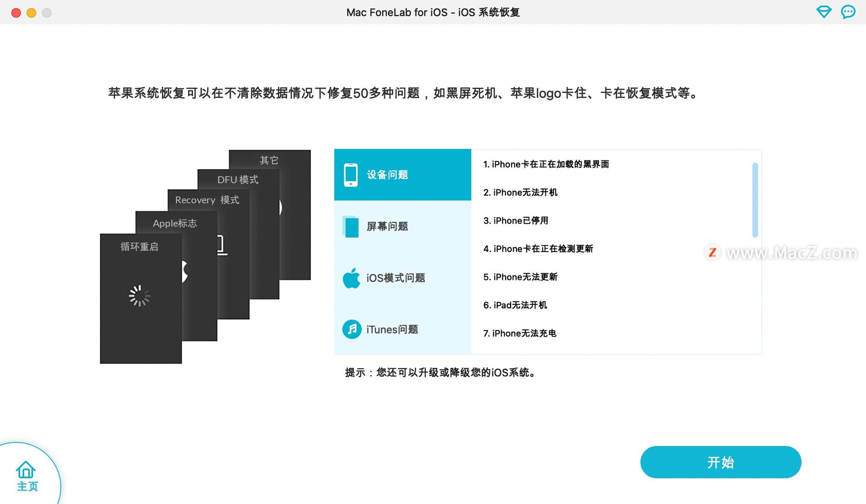Click the 开始 start button
Screen dimensions: 866x504
(720, 462)
